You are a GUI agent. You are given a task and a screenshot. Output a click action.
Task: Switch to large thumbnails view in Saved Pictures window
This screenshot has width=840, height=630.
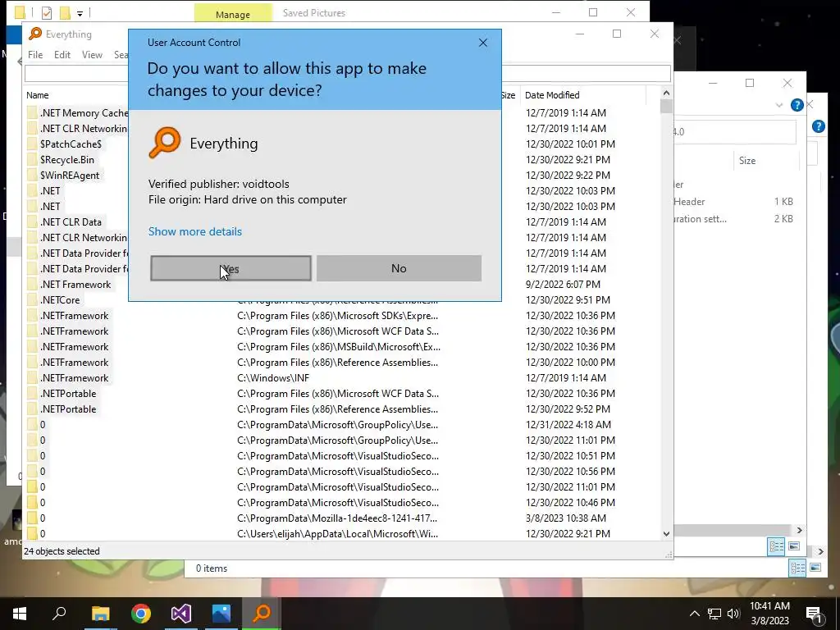[815, 568]
